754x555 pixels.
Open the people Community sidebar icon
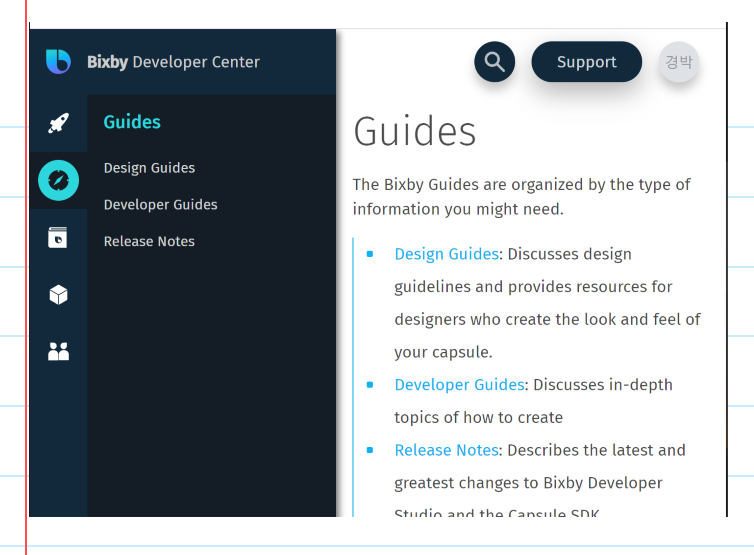pos(58,352)
